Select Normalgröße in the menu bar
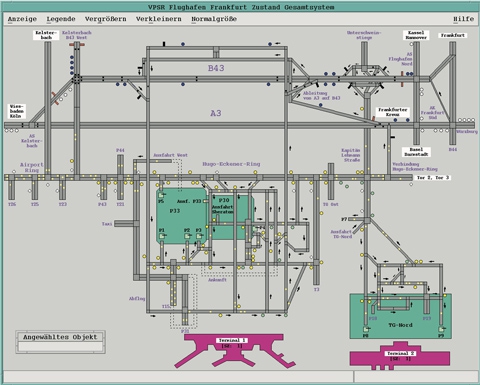Image resolution: width=480 pixels, height=385 pixels. pyautogui.click(x=214, y=19)
